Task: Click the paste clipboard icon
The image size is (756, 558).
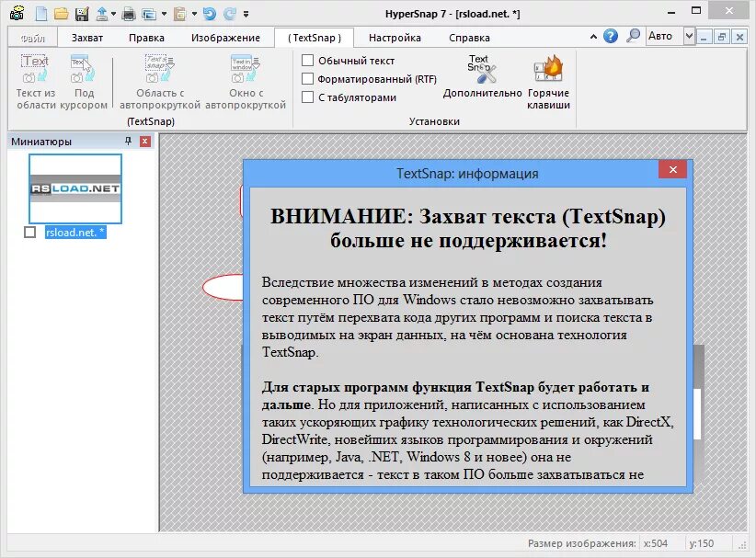Action: pyautogui.click(x=180, y=14)
